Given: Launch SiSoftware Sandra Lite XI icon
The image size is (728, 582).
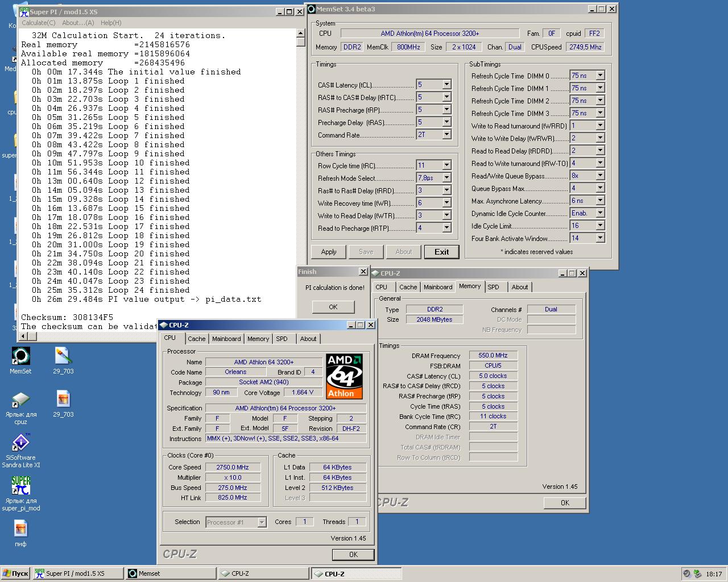Looking at the screenshot, I should tap(20, 442).
